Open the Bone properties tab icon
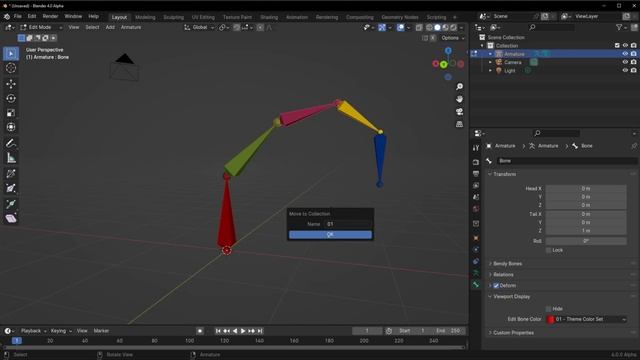Viewport: 640px width, 360px height. click(x=476, y=284)
